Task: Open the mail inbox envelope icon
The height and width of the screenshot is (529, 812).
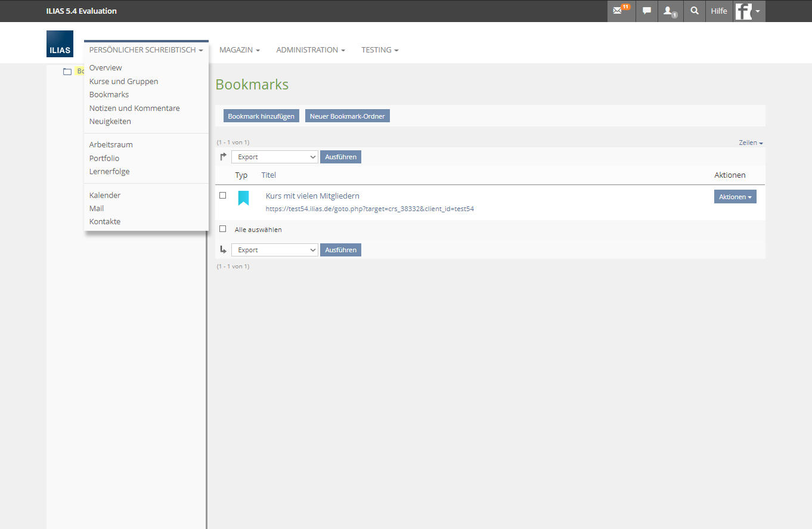Action: click(618, 11)
